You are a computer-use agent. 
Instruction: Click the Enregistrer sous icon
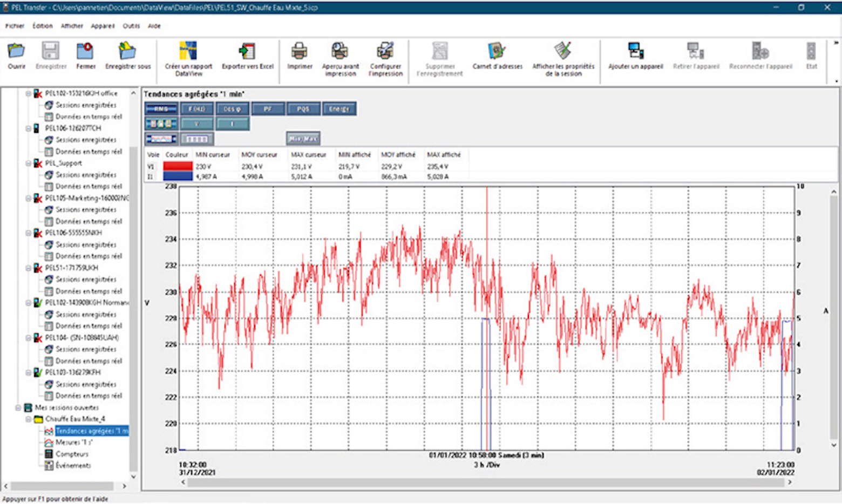[127, 51]
